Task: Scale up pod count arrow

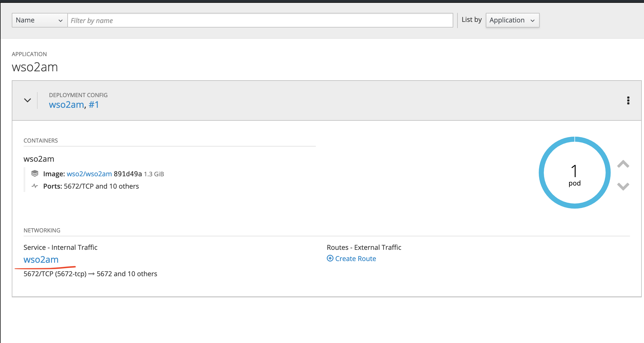Action: [623, 164]
